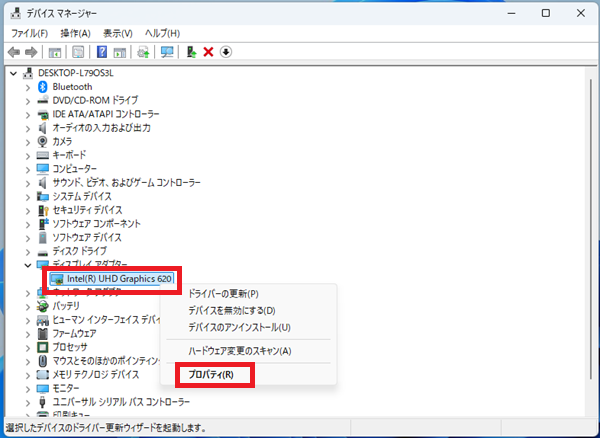The width and height of the screenshot is (600, 438).
Task: Close the デバイス マネージャー window
Action: coord(580,13)
